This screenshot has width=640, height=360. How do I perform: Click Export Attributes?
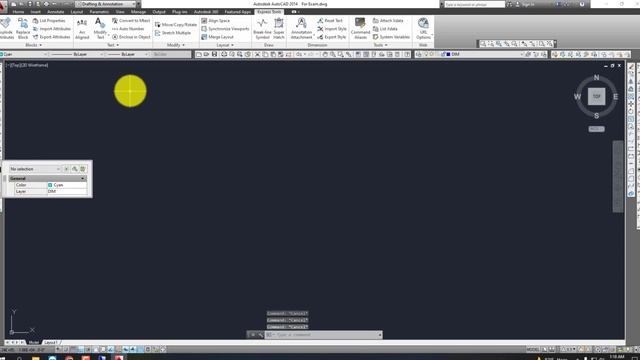tap(51, 37)
